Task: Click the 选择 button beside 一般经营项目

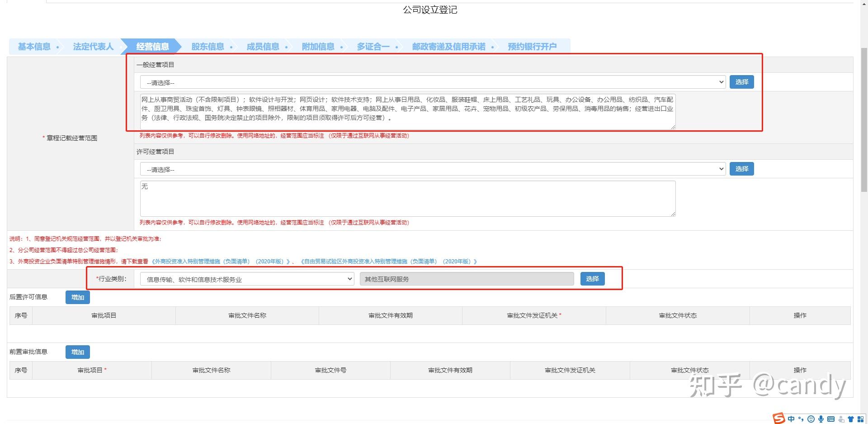Action: (741, 82)
